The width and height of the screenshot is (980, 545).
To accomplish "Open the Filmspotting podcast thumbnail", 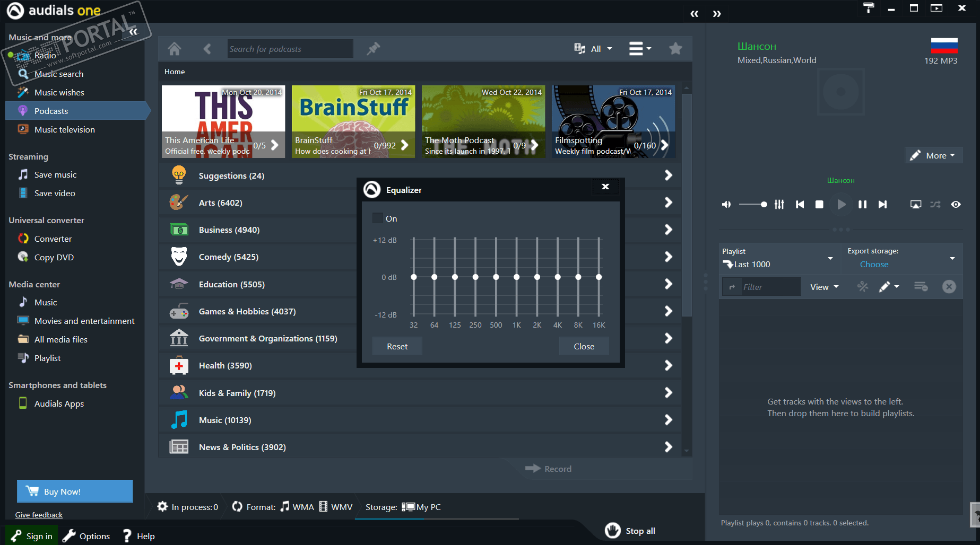I will click(x=613, y=121).
